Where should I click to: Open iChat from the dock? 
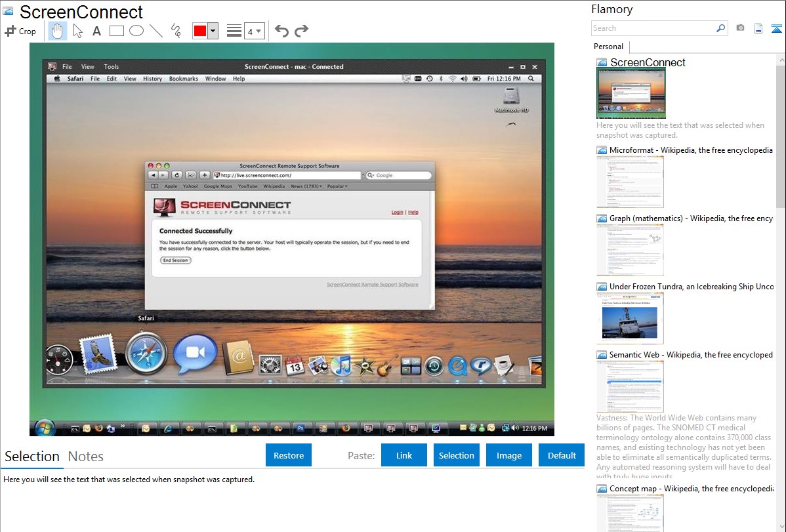(195, 354)
